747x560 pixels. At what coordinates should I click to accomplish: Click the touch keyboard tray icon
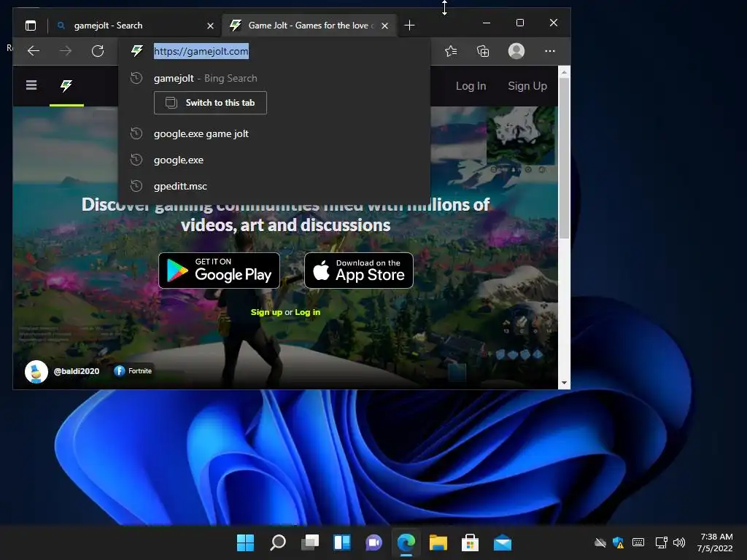pyautogui.click(x=638, y=542)
